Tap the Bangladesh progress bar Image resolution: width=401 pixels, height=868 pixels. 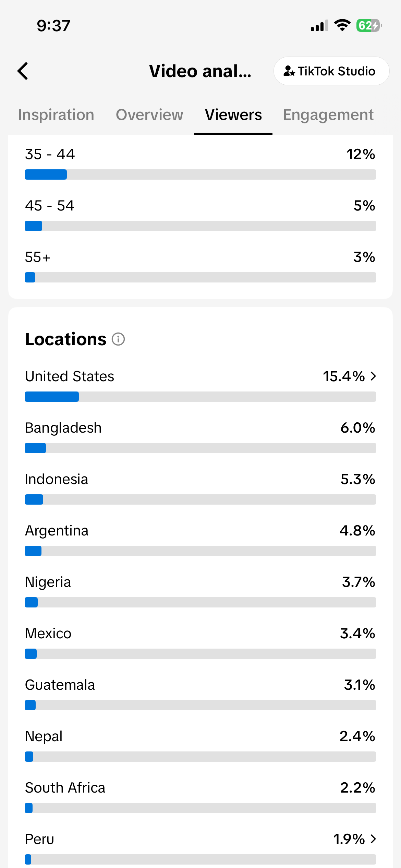(200, 448)
